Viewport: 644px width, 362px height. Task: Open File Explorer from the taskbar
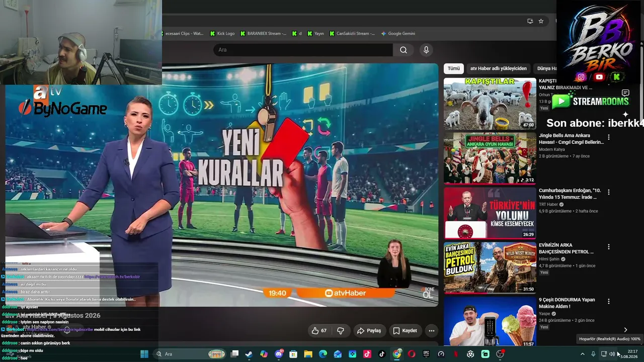pyautogui.click(x=308, y=354)
